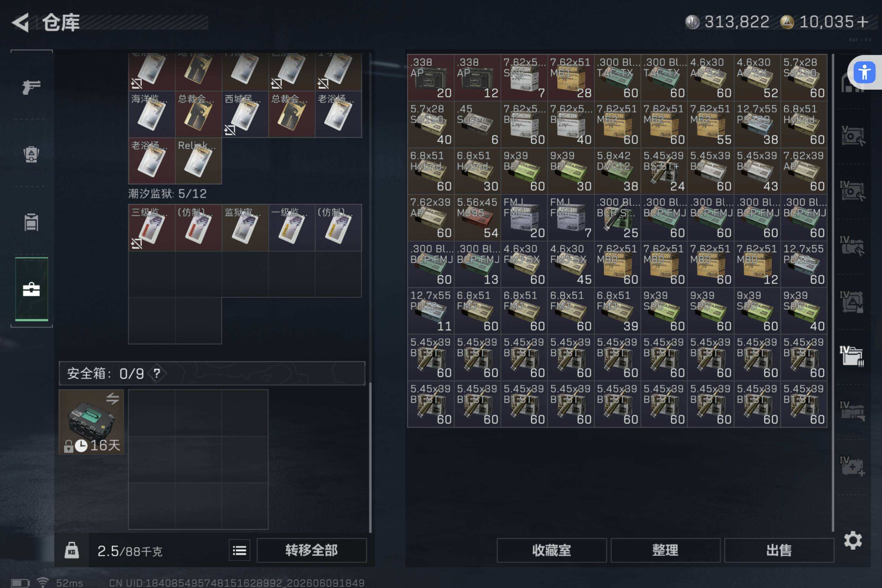This screenshot has width=882, height=588.
Task: Select the 5.7x28 SS190 stack of 40
Action: click(431, 124)
